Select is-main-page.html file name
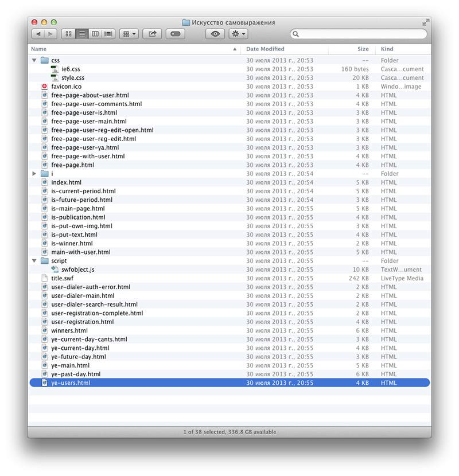 [x=78, y=209]
